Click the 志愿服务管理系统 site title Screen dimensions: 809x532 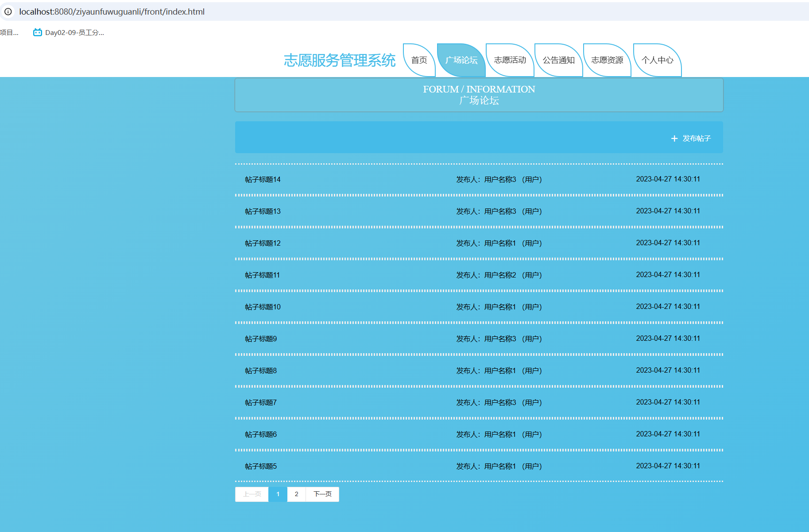340,60
